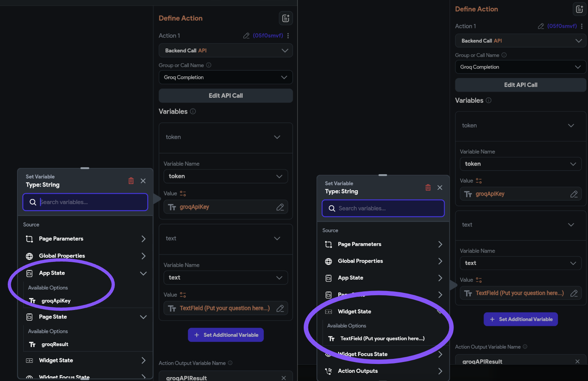
Task: Click red trash icon in right Set Variable panel
Action: pos(428,187)
